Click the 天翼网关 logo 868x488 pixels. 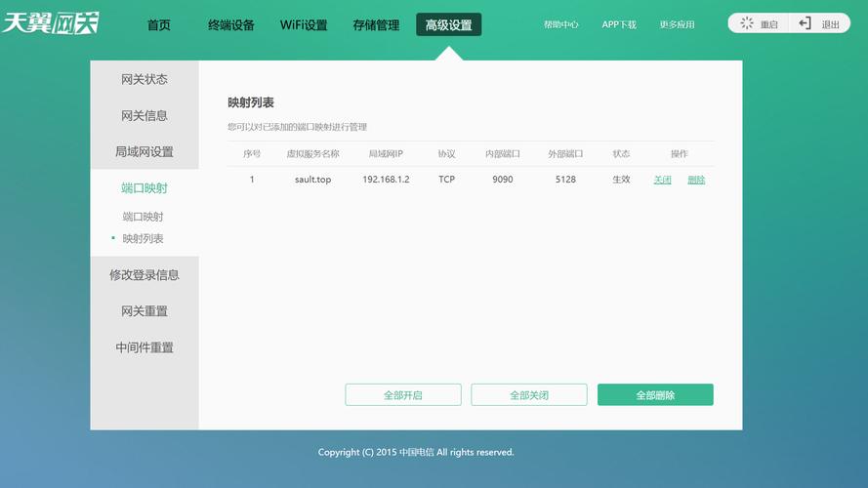50,23
